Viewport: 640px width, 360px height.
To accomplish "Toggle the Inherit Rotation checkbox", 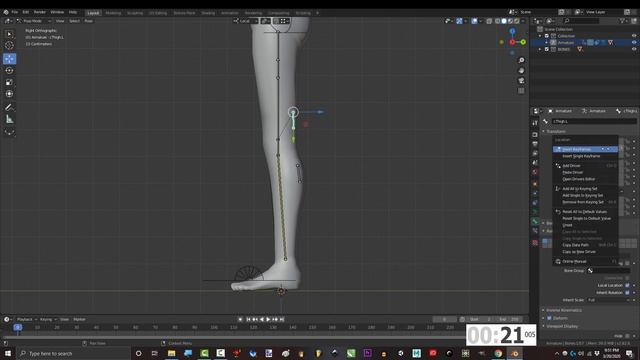I will coord(627,293).
